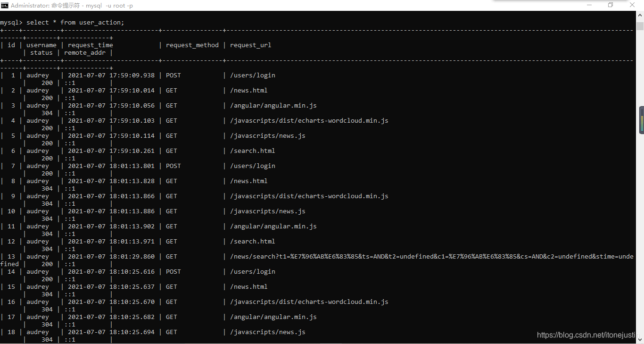Click username 'audrey' in row id 9
Image resolution: width=644 pixels, height=344 pixels.
(38, 196)
